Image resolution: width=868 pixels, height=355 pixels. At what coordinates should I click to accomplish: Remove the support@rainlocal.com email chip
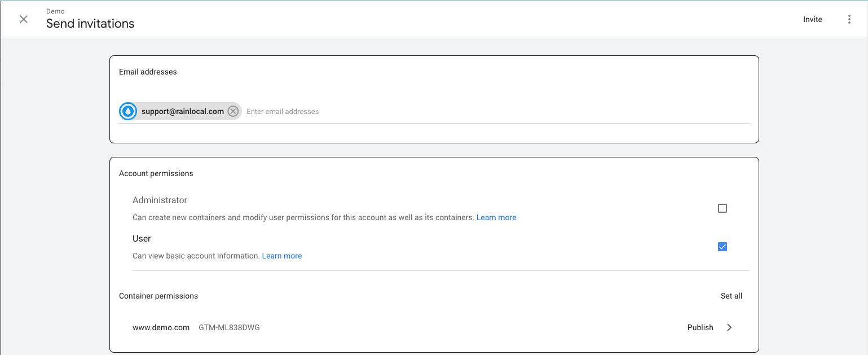233,111
